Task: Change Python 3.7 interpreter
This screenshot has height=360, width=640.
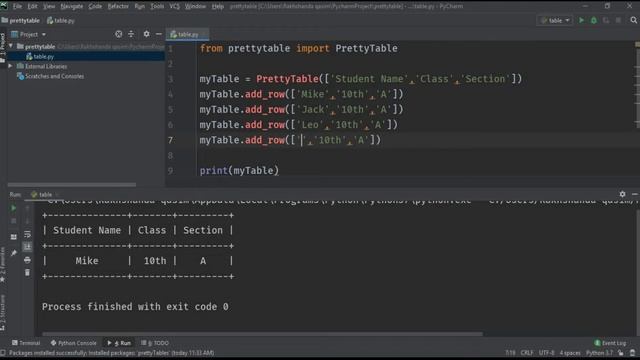Action: (599, 353)
